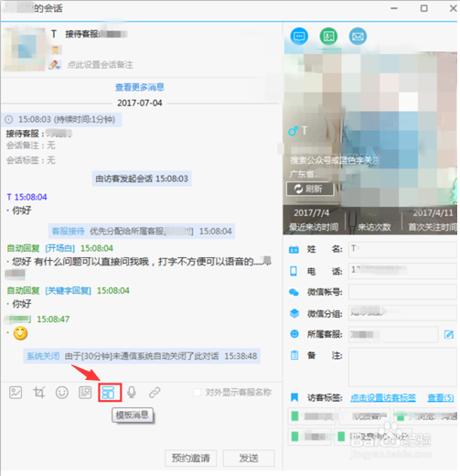460x476 pixels.
Task: Open the 查看更多消息 link
Action: (140, 87)
